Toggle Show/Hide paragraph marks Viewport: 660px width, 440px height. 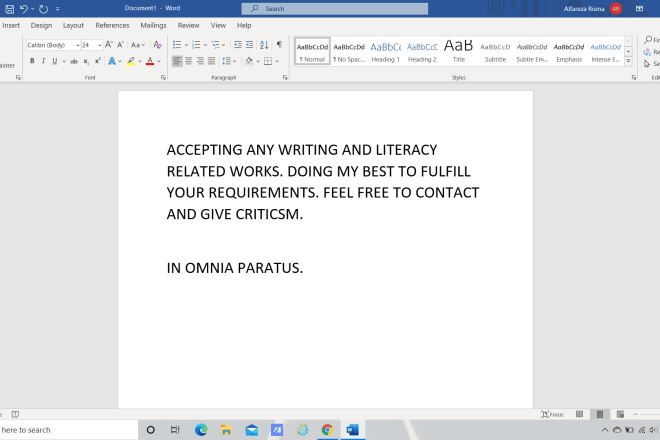coord(279,44)
